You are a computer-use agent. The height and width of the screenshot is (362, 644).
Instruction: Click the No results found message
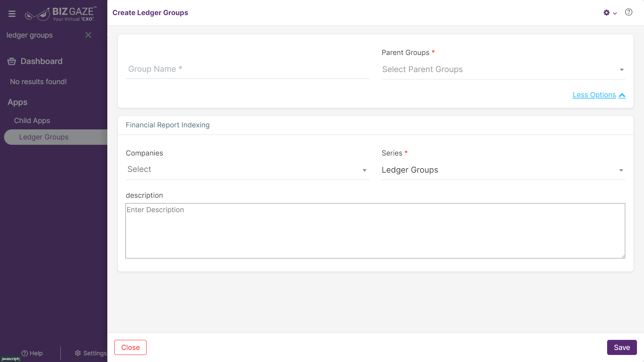point(38,82)
